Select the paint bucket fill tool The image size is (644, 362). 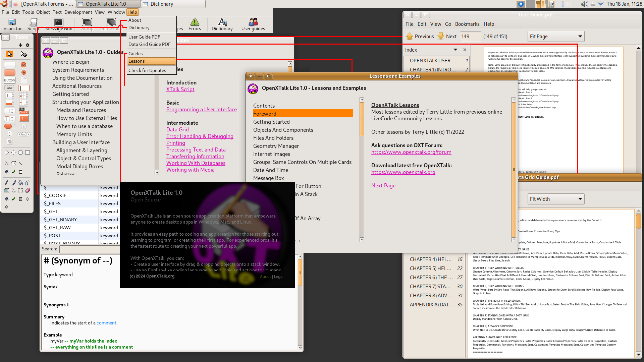pos(20,183)
